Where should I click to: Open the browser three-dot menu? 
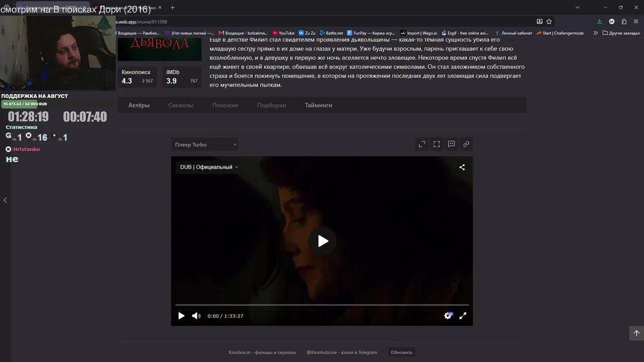click(636, 22)
